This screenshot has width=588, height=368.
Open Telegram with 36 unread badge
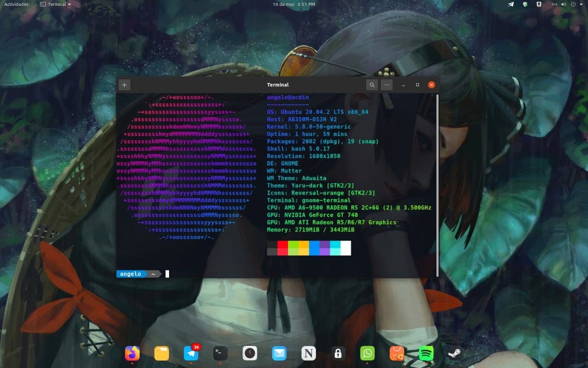(191, 353)
